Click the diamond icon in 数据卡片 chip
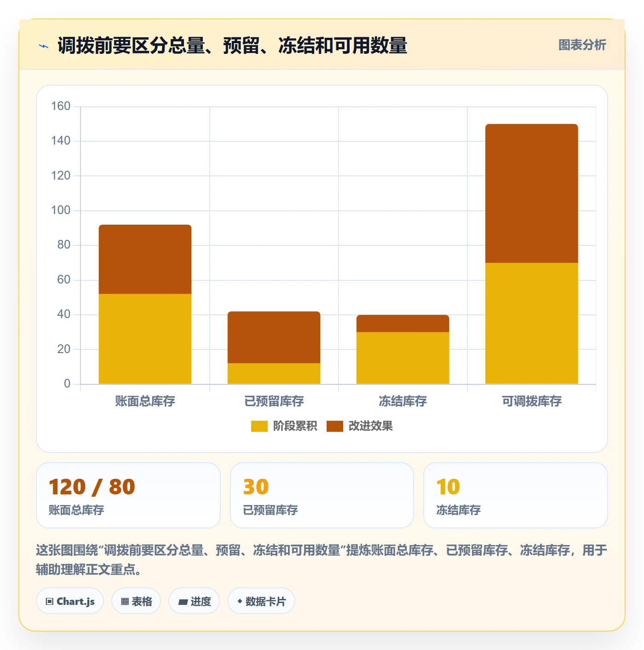Screen dimensions: 644x650 tap(240, 601)
